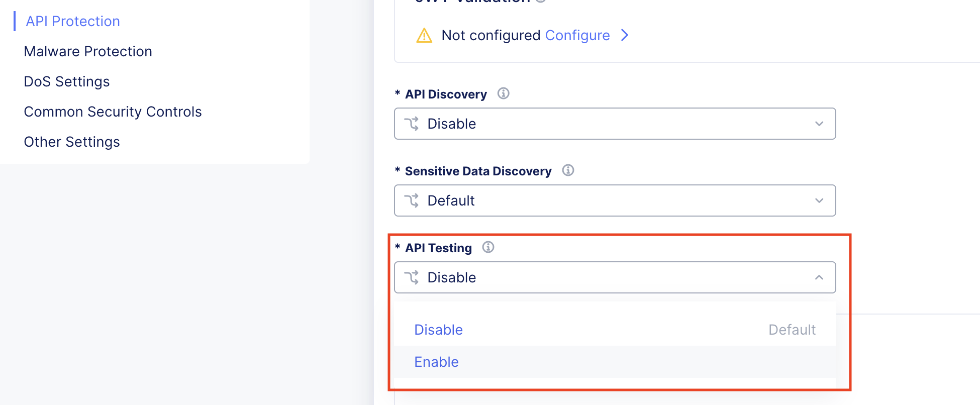The height and width of the screenshot is (405, 980).
Task: Click the branch icon inside API Discovery field
Action: 412,124
